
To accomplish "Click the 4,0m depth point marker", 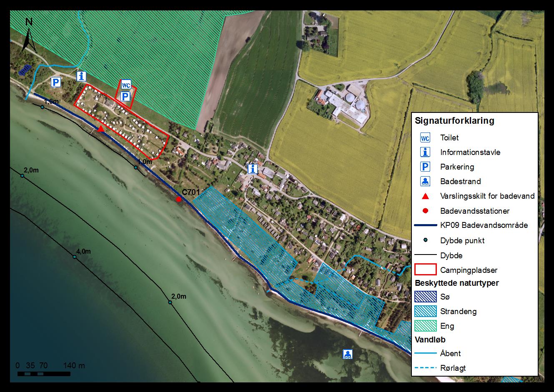I will (x=75, y=257).
